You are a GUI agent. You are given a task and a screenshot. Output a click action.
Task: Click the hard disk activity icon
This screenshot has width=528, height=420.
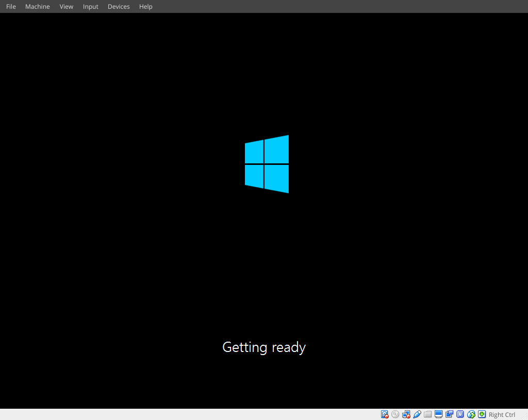pyautogui.click(x=385, y=414)
